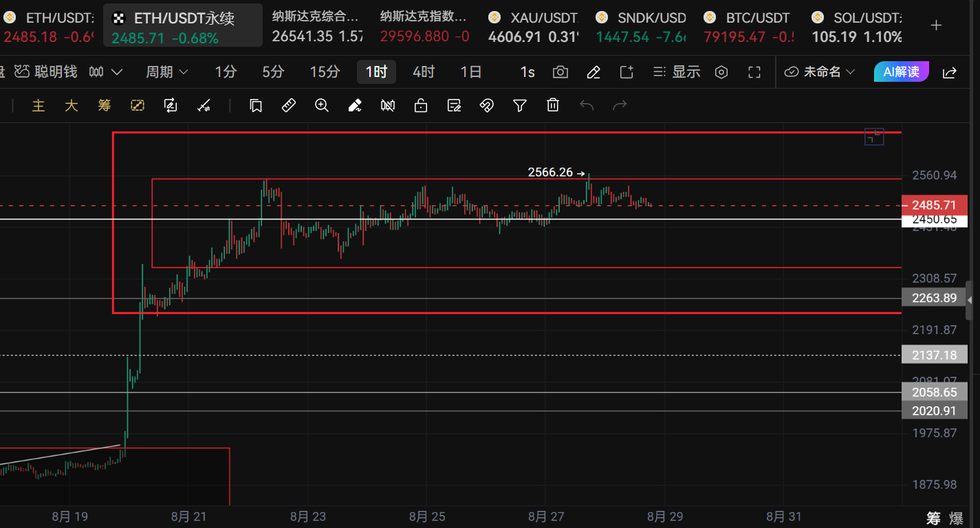Open the 纳斯达克指数 tab
Viewport: 980px width, 528px height.
pyautogui.click(x=424, y=26)
